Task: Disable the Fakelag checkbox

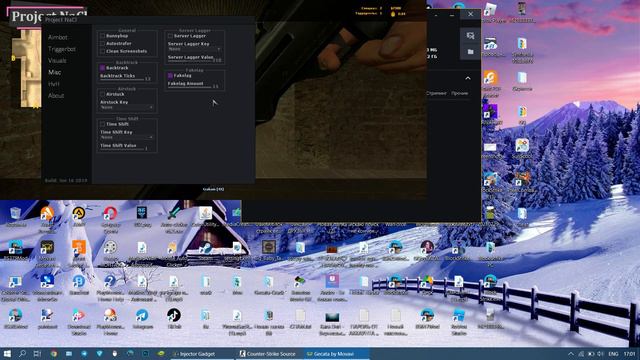Action: tap(170, 76)
